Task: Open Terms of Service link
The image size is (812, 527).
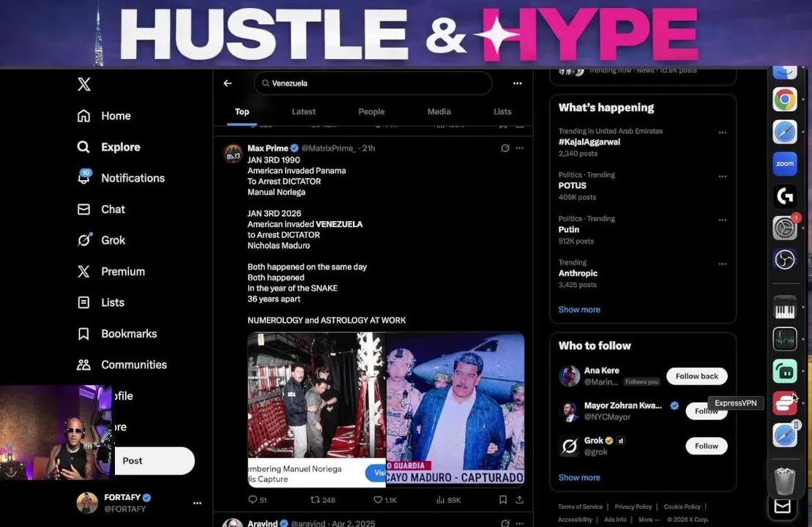Action: (580, 507)
